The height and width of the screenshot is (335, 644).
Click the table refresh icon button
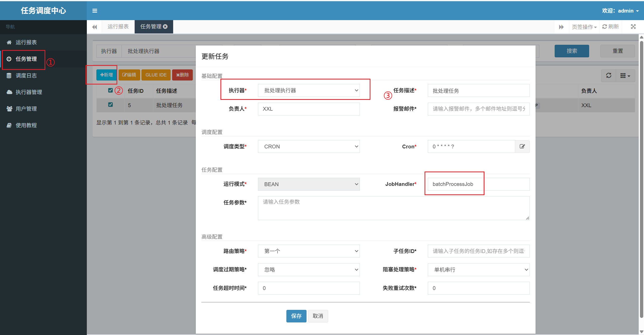point(609,75)
